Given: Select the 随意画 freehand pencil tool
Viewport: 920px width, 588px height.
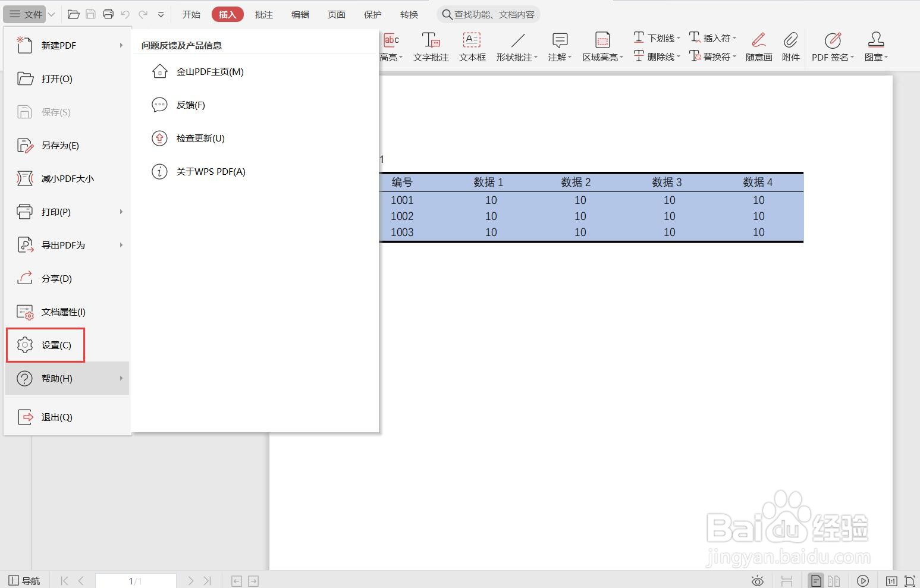Looking at the screenshot, I should [759, 47].
